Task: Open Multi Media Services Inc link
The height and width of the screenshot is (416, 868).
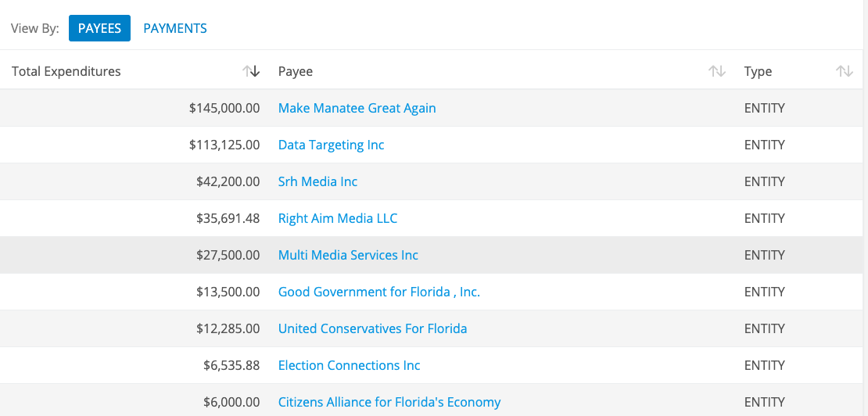Action: [x=348, y=255]
